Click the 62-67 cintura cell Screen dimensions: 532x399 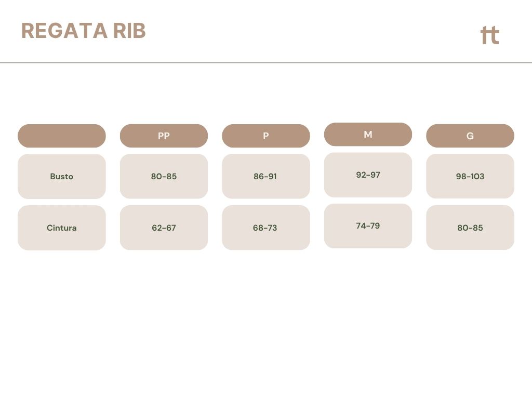click(x=164, y=228)
